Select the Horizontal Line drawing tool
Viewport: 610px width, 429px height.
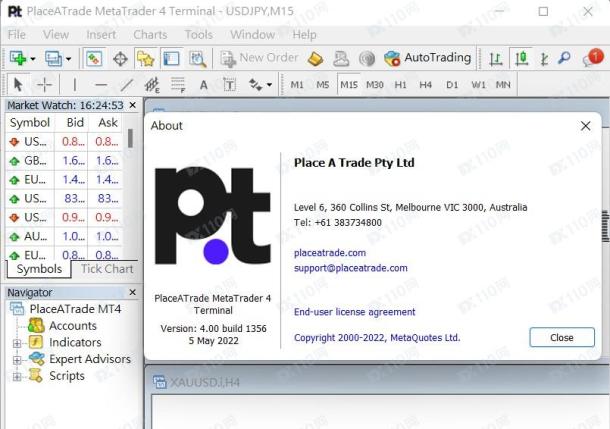101,85
